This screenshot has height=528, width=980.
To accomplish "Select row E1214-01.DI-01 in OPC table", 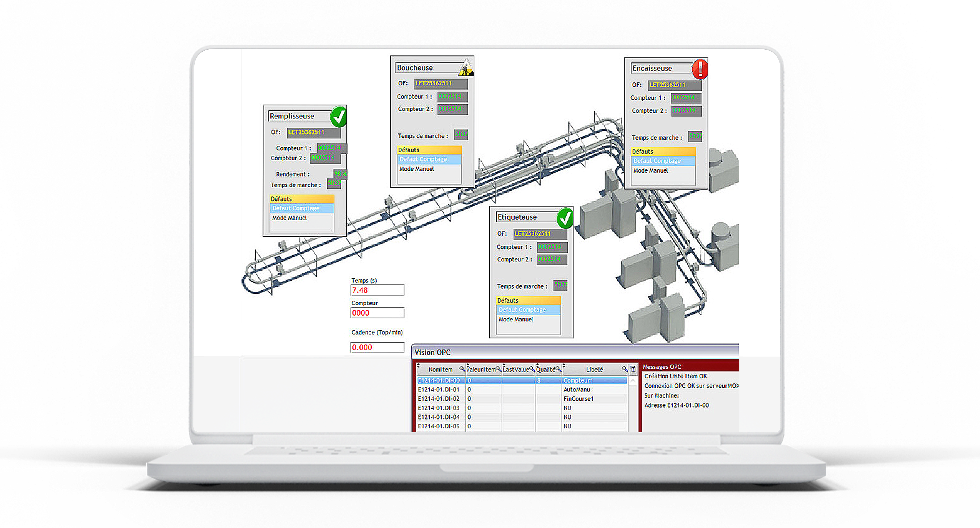I will (x=522, y=390).
